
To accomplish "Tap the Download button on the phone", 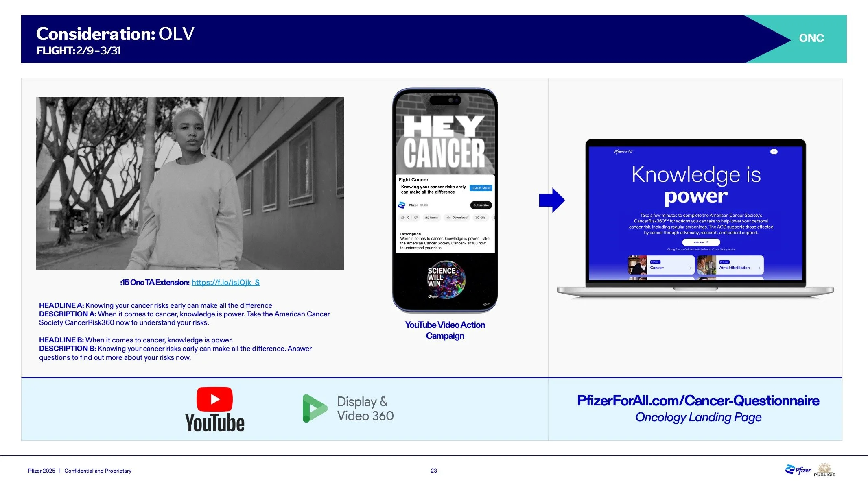I will click(457, 218).
